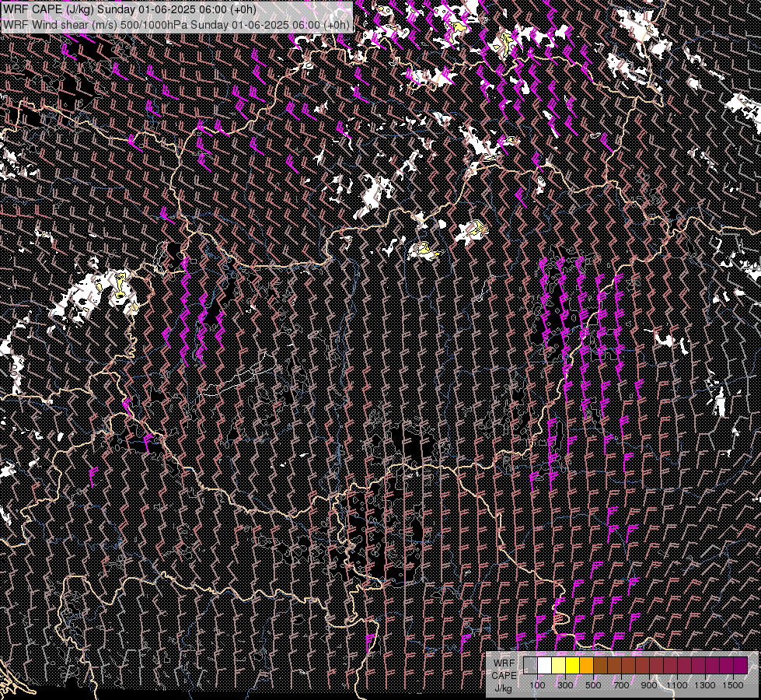Click the legend value 100

(x=538, y=685)
